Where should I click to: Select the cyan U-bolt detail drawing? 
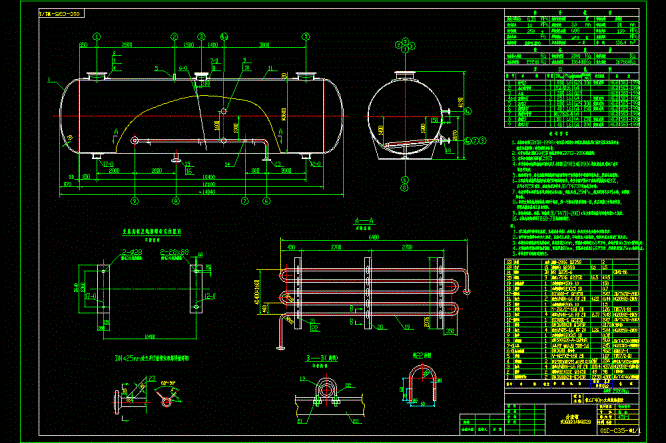(x=420, y=384)
